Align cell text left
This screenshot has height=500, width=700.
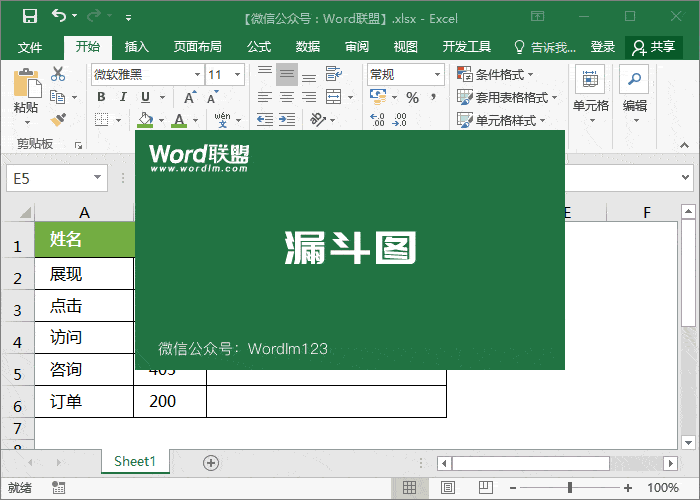pos(265,97)
